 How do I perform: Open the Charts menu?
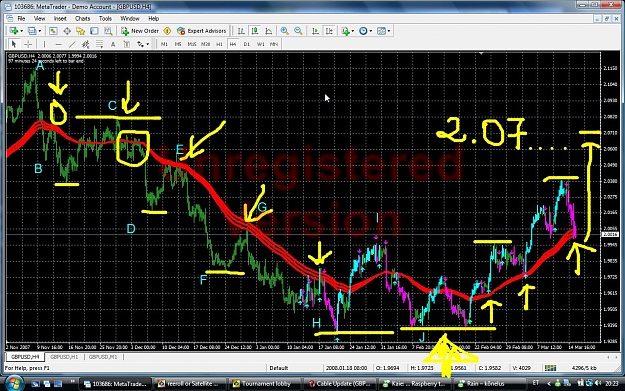click(x=83, y=18)
